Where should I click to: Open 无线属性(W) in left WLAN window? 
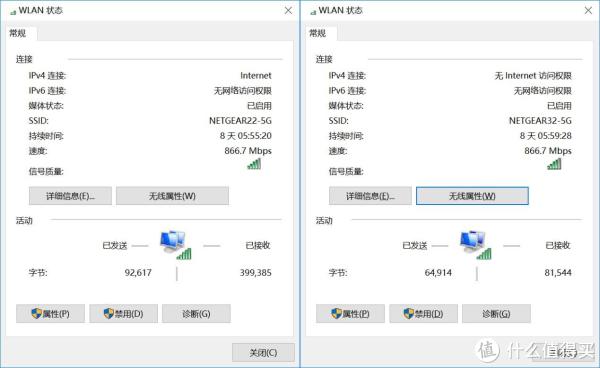172,196
